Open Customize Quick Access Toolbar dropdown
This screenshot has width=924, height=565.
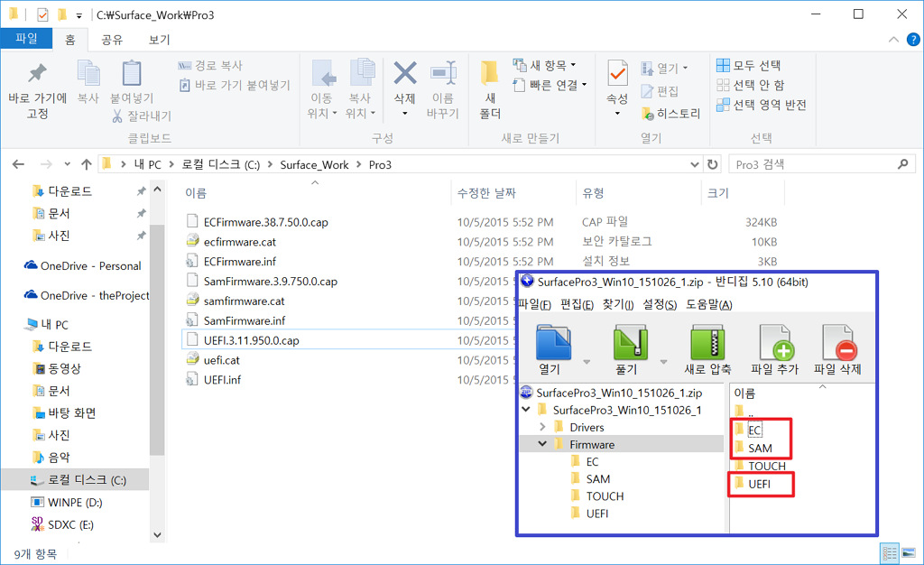(79, 15)
